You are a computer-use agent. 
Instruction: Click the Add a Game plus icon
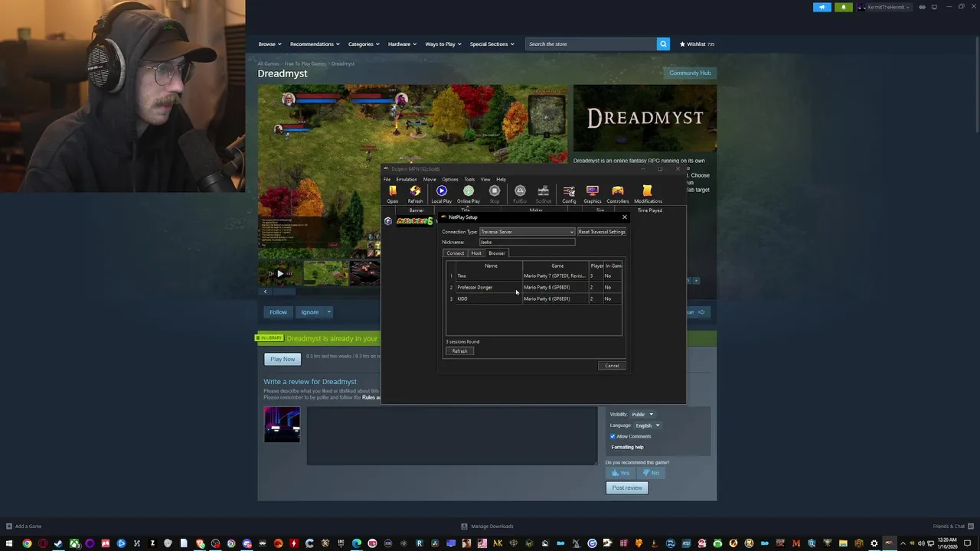pyautogui.click(x=8, y=526)
